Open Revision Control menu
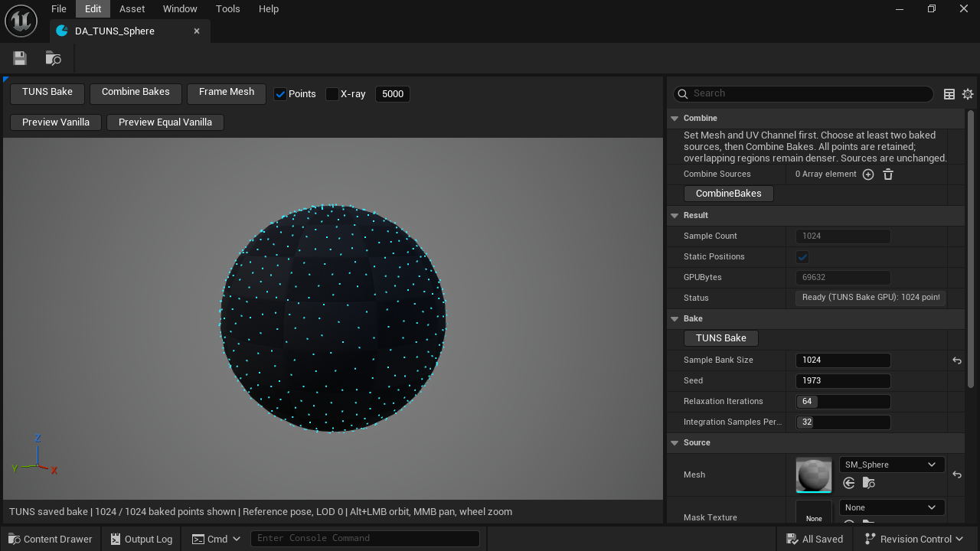This screenshot has width=980, height=551. click(913, 539)
